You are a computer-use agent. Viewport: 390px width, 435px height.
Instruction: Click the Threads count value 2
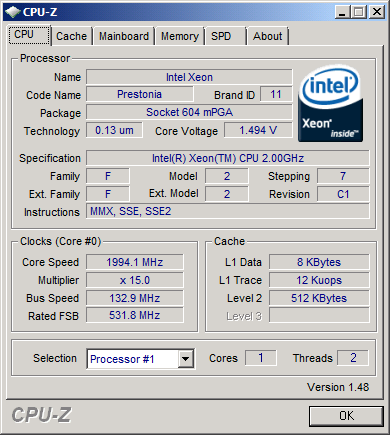[353, 358]
